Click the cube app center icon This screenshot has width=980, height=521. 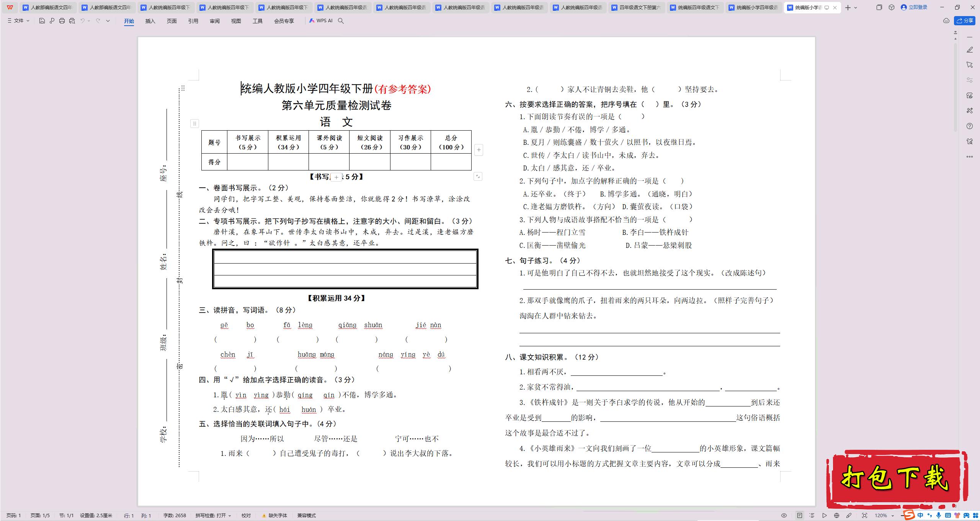coord(892,7)
